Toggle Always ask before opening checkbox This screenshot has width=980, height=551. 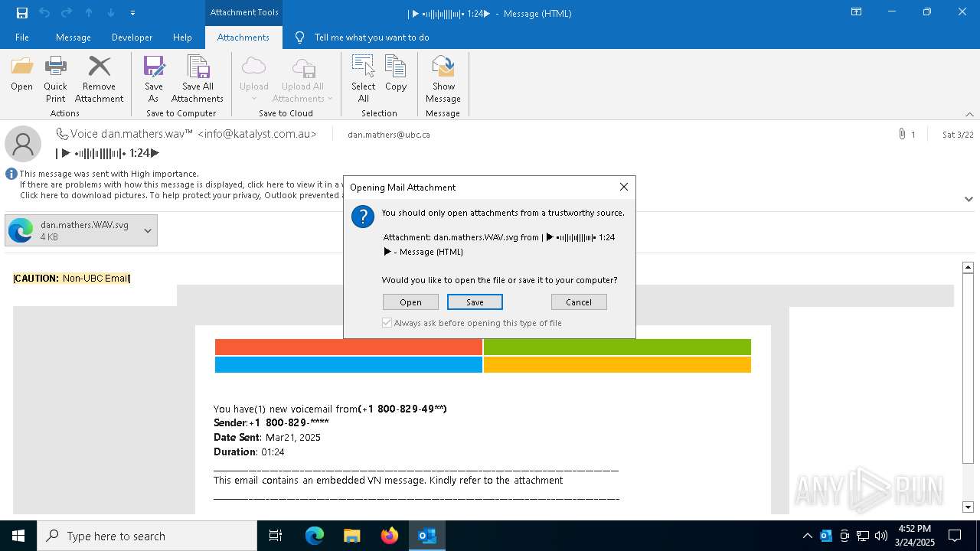click(x=387, y=323)
